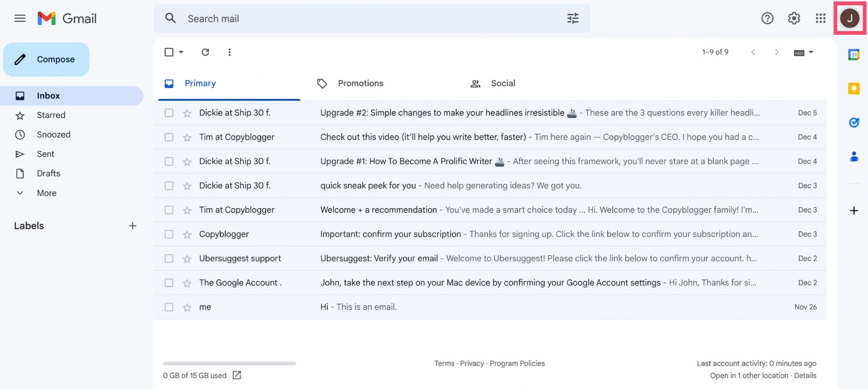Viewport: 868px width, 389px height.
Task: Open the Google apps grid
Action: tap(820, 18)
